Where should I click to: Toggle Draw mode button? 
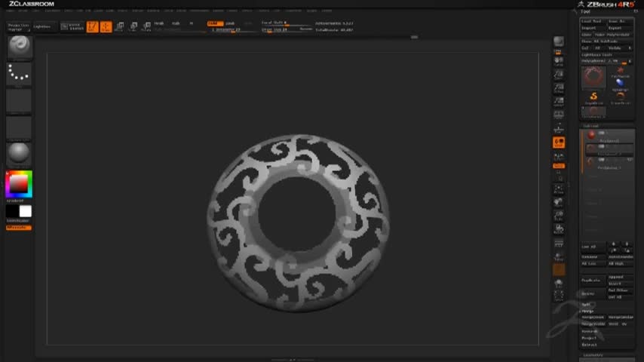click(106, 27)
